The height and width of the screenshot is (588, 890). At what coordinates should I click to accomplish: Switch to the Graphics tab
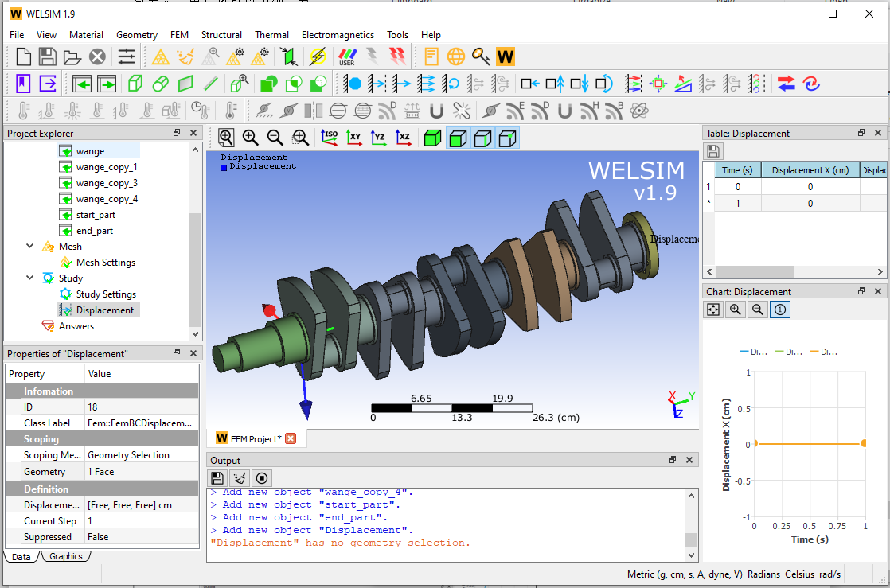65,556
